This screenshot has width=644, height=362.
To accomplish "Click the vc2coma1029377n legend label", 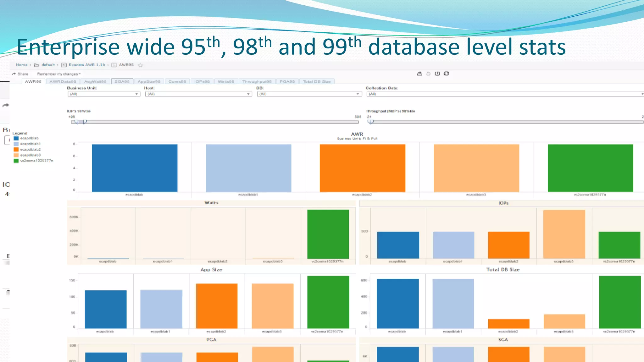I will click(x=37, y=161).
